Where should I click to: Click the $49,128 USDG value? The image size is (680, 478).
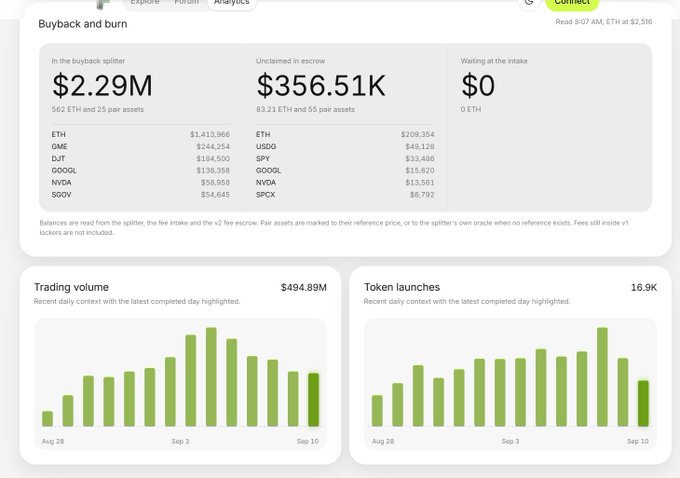[x=420, y=147]
